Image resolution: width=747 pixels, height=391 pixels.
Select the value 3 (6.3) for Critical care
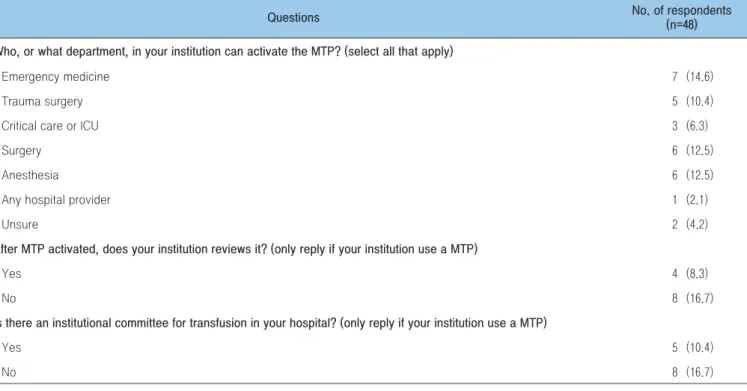click(x=690, y=126)
